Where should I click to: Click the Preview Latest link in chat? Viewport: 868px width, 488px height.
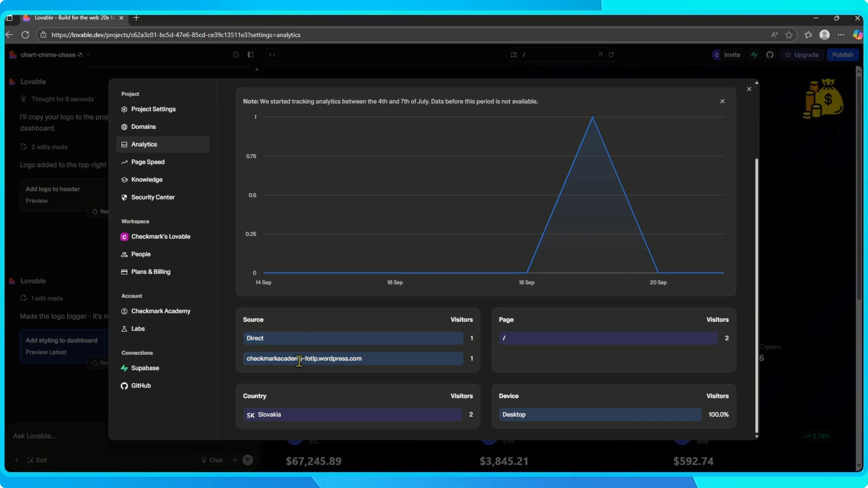tap(46, 352)
